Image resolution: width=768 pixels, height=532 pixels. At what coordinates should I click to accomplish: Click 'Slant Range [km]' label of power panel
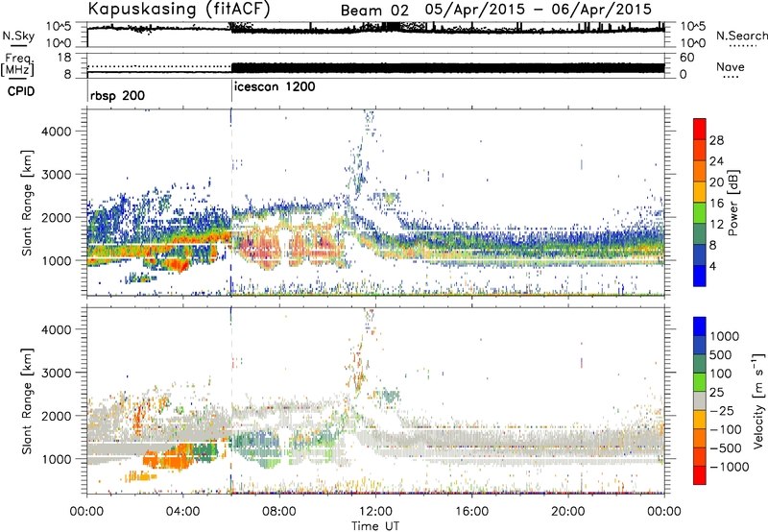click(27, 203)
